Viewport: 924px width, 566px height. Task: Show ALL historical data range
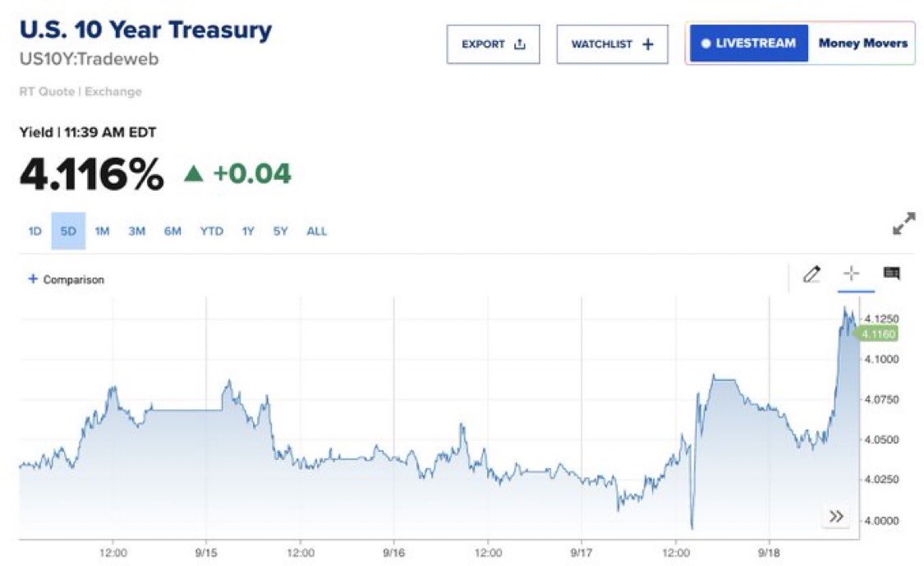click(316, 232)
